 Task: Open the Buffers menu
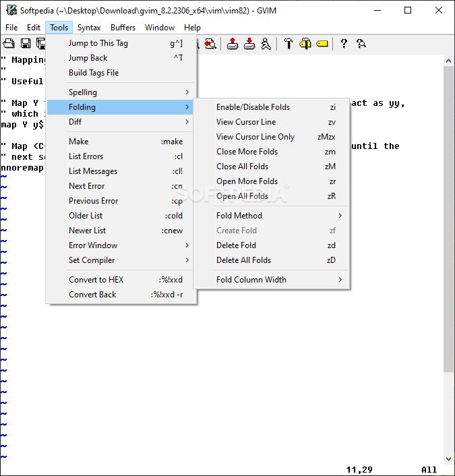coord(123,28)
